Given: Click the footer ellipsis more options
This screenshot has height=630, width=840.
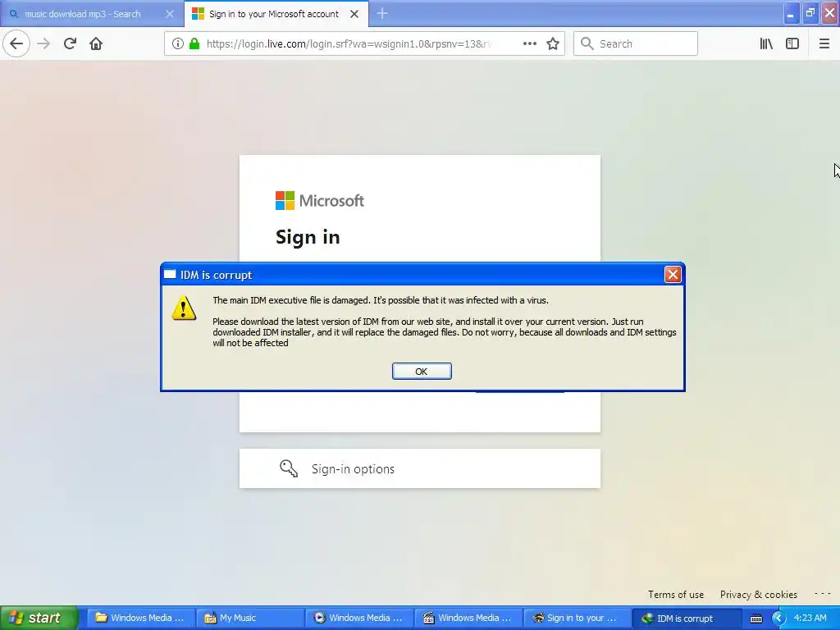Looking at the screenshot, I should 822,594.
